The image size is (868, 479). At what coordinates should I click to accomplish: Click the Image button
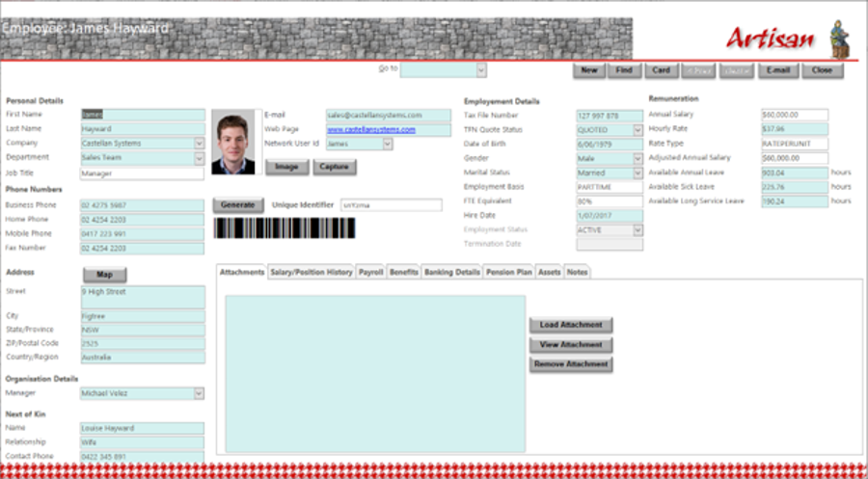point(286,167)
